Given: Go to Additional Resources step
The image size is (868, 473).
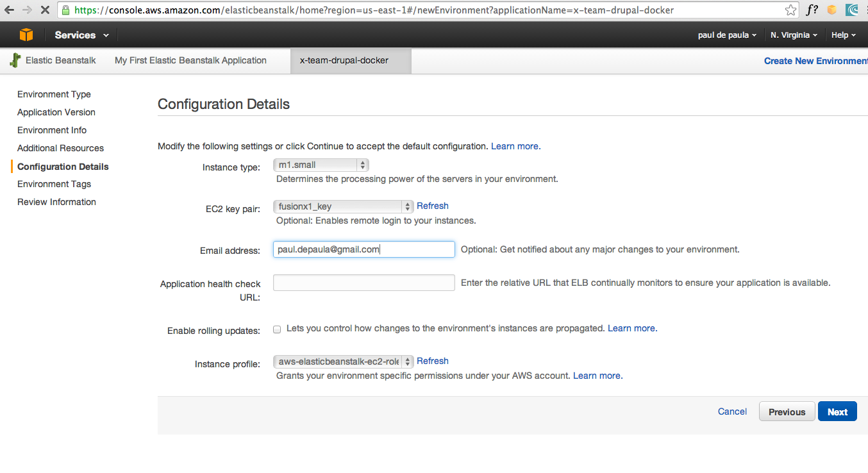Looking at the screenshot, I should [60, 148].
